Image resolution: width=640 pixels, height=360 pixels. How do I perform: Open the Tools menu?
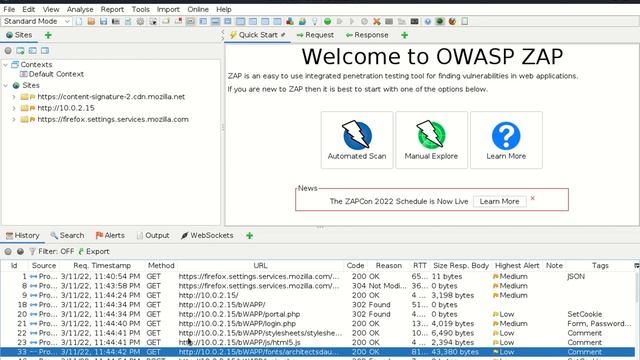click(140, 9)
